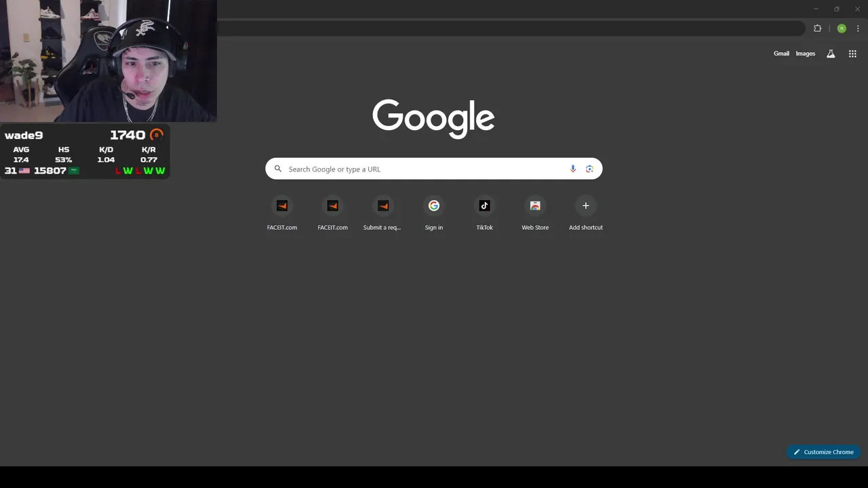This screenshot has width=868, height=488.
Task: Open the TikTok shortcut
Action: point(484,213)
